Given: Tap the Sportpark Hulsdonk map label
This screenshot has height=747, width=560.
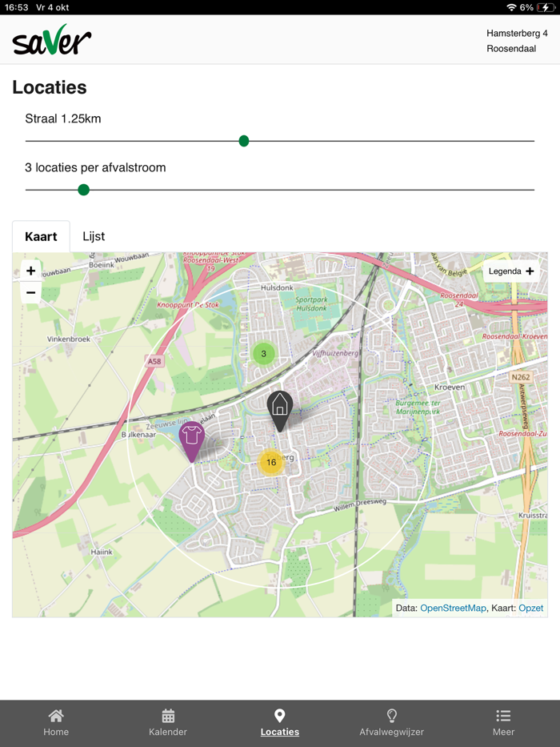Looking at the screenshot, I should tap(311, 304).
